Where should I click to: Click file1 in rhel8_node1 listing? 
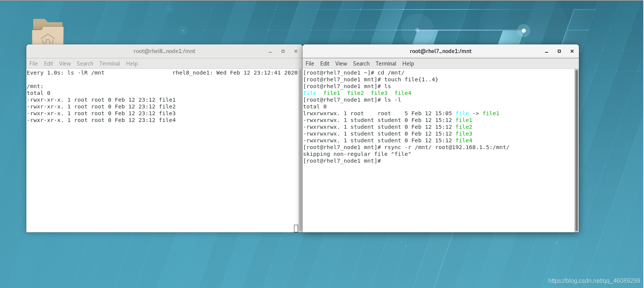[x=167, y=100]
